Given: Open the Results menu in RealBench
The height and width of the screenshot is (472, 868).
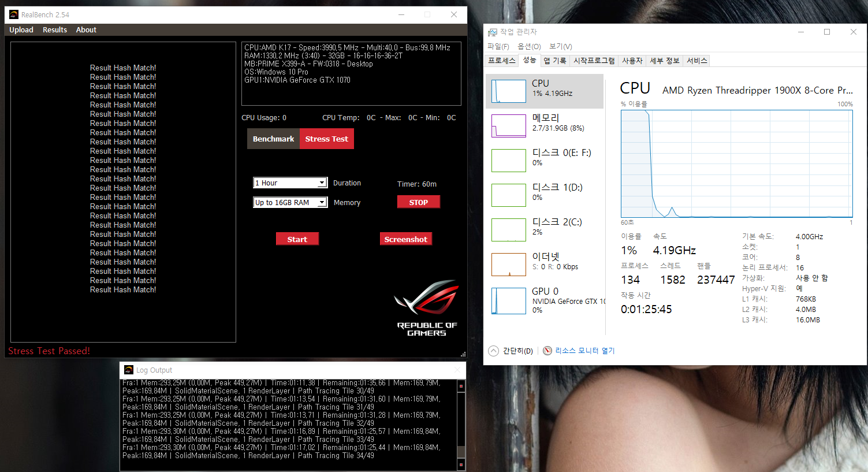Looking at the screenshot, I should coord(55,30).
